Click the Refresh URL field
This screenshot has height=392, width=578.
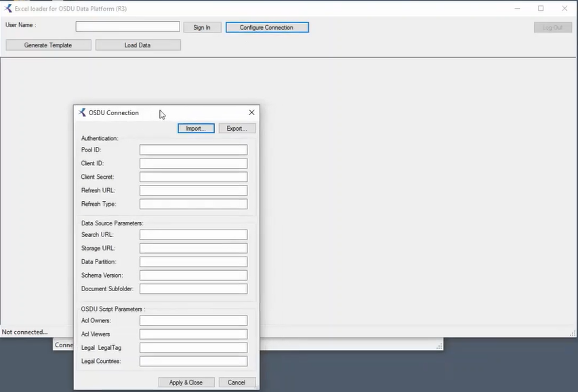[194, 190]
